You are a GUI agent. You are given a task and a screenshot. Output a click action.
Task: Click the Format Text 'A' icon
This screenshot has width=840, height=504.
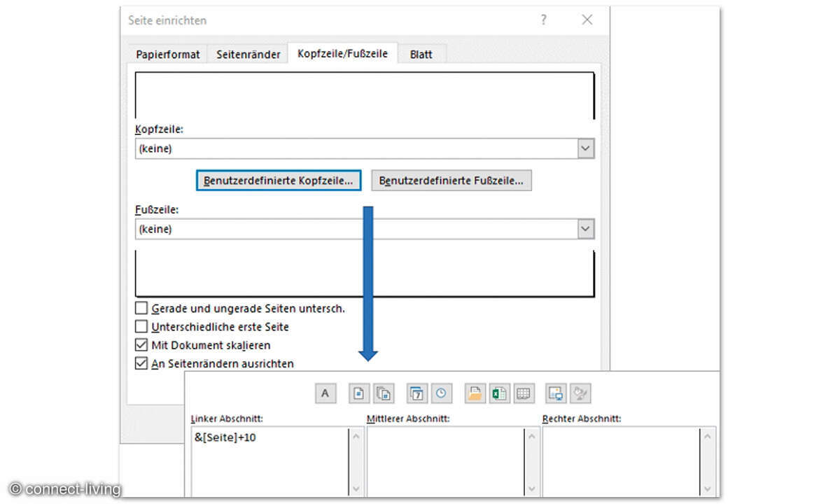click(325, 393)
